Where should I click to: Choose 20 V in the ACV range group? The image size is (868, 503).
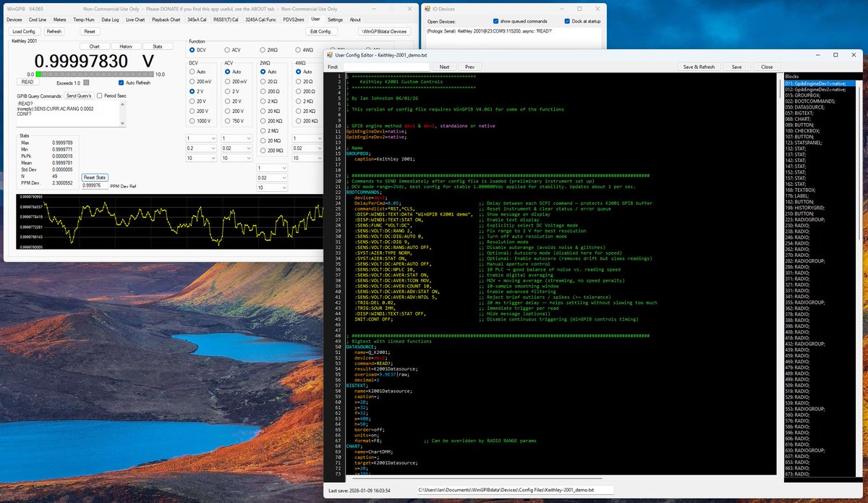227,101
